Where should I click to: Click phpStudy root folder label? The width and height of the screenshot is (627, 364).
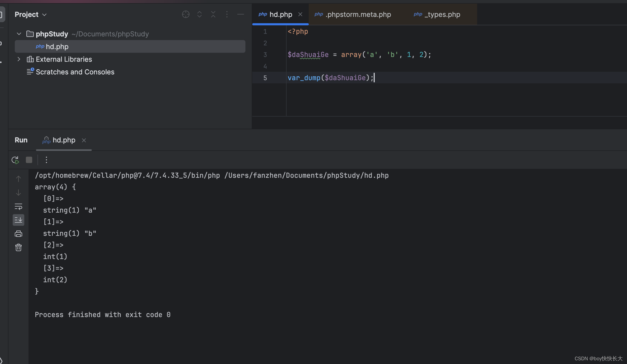(x=52, y=34)
